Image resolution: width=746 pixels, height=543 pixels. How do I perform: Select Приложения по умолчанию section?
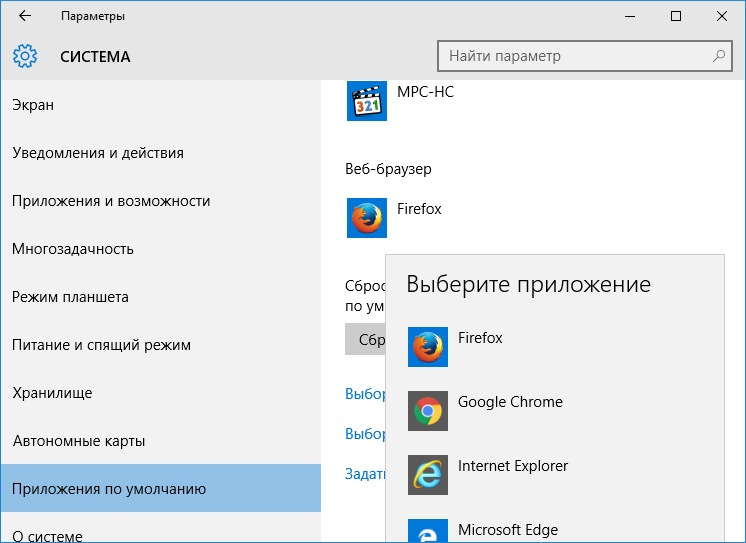click(x=161, y=488)
